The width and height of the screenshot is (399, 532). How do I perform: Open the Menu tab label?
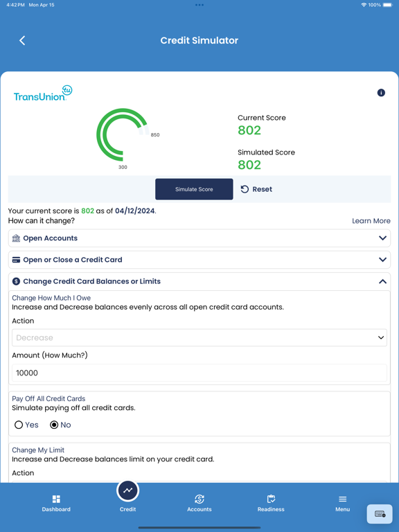coord(343,509)
